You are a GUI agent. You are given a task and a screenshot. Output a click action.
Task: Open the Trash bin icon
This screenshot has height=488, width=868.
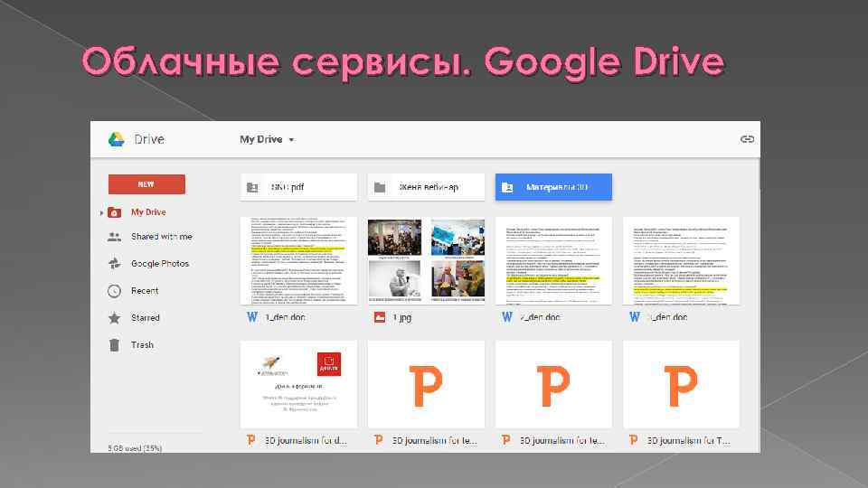coord(115,344)
